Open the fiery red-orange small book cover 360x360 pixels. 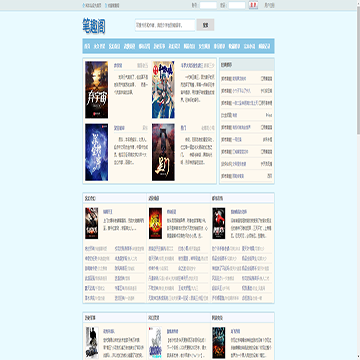(x=155, y=223)
